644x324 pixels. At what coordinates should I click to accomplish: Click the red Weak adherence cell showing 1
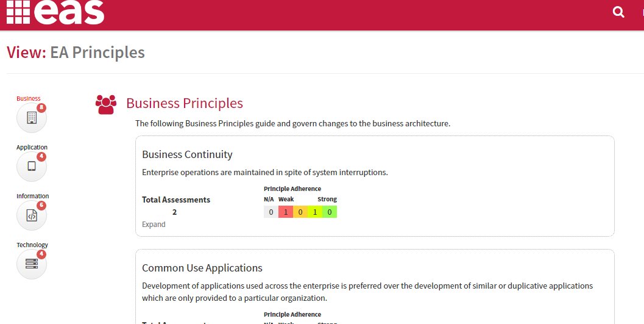pos(286,212)
